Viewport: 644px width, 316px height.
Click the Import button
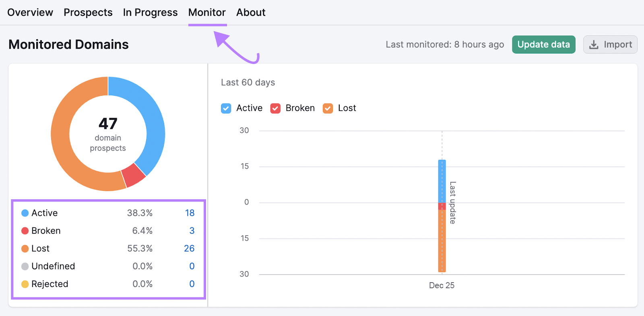click(x=610, y=45)
